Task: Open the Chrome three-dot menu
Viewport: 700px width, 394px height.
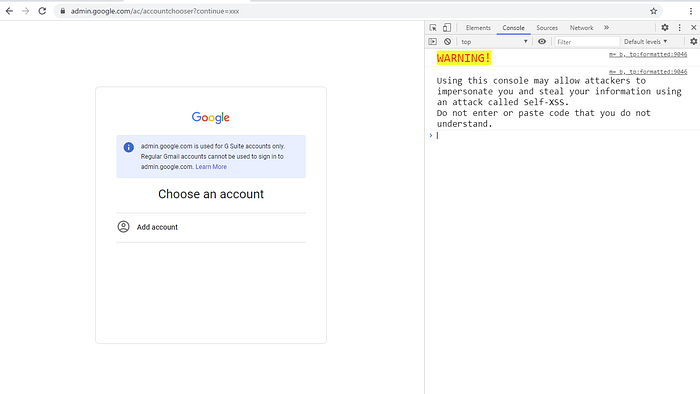Action: click(691, 11)
